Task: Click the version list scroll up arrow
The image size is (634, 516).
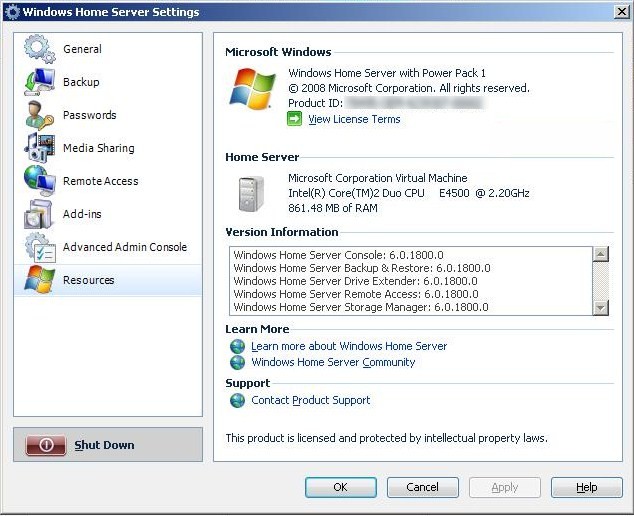Action: 601,254
